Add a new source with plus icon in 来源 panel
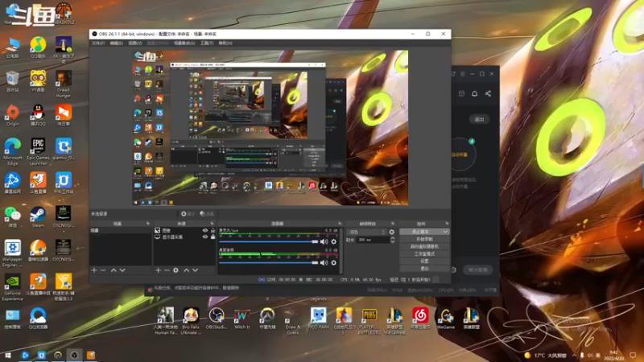The height and width of the screenshot is (362, 644). 158,270
